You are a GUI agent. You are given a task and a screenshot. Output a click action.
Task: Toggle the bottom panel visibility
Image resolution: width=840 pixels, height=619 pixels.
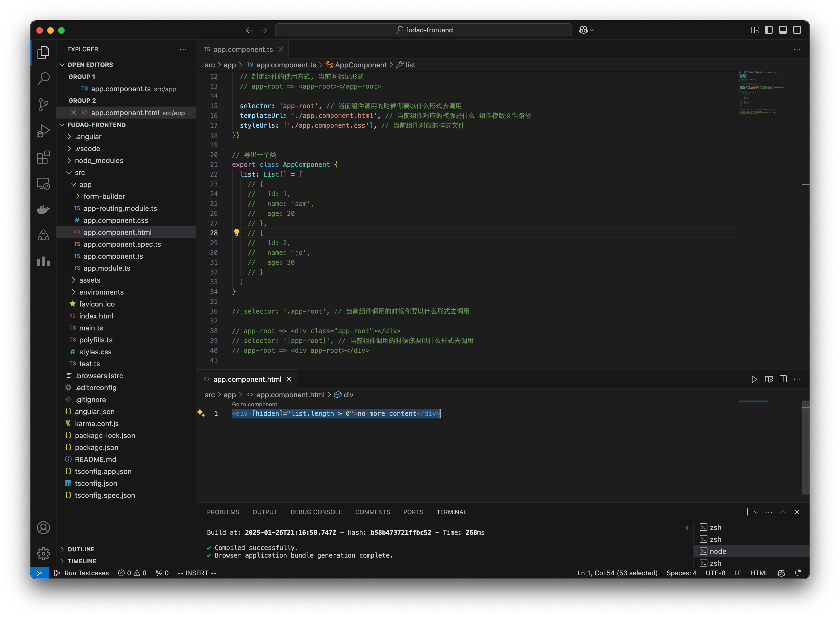783,30
